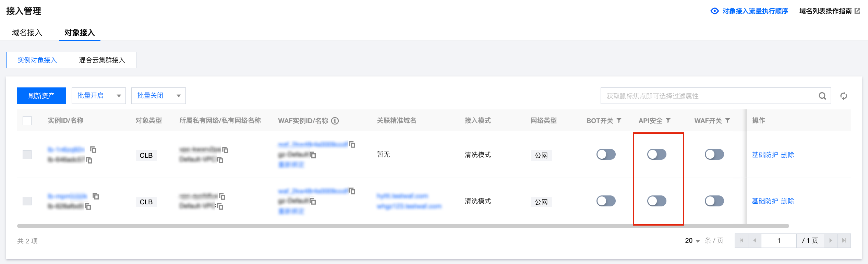Copy the VPC name in the second row

220,206
